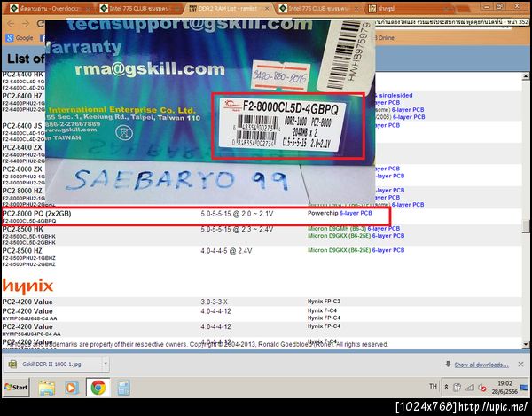Click the F2-8500PHU2-2GBHZ part number
The height and width of the screenshot is (416, 532).
(x=29, y=264)
